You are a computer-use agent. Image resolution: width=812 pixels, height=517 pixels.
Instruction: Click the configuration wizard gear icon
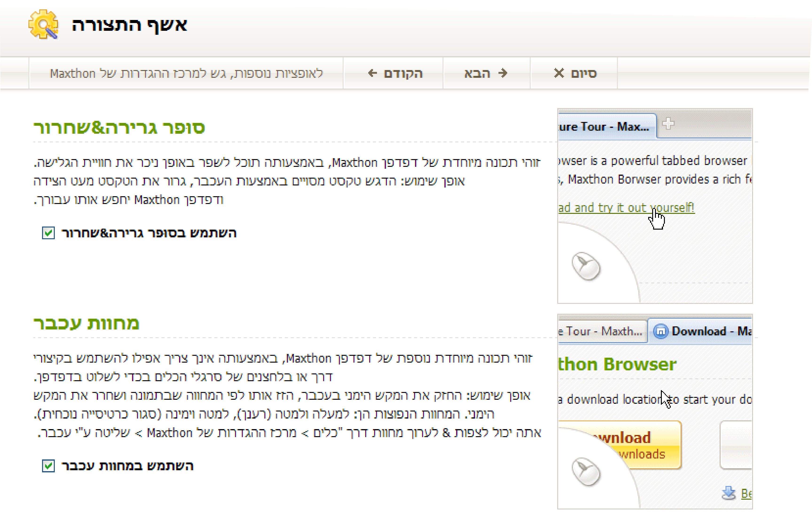pyautogui.click(x=43, y=25)
